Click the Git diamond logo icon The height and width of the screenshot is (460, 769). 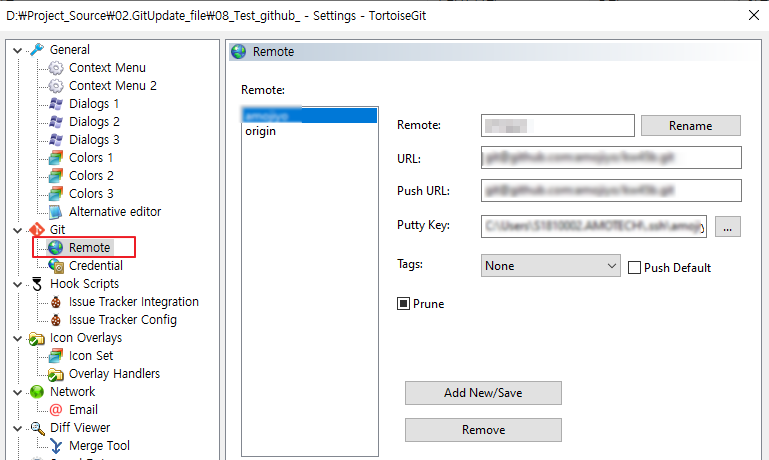coord(37,230)
